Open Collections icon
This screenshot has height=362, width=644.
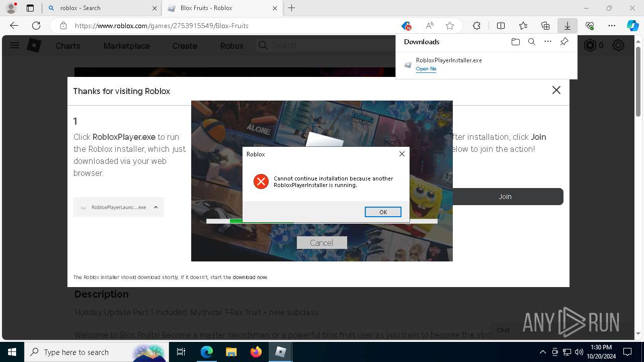[545, 26]
